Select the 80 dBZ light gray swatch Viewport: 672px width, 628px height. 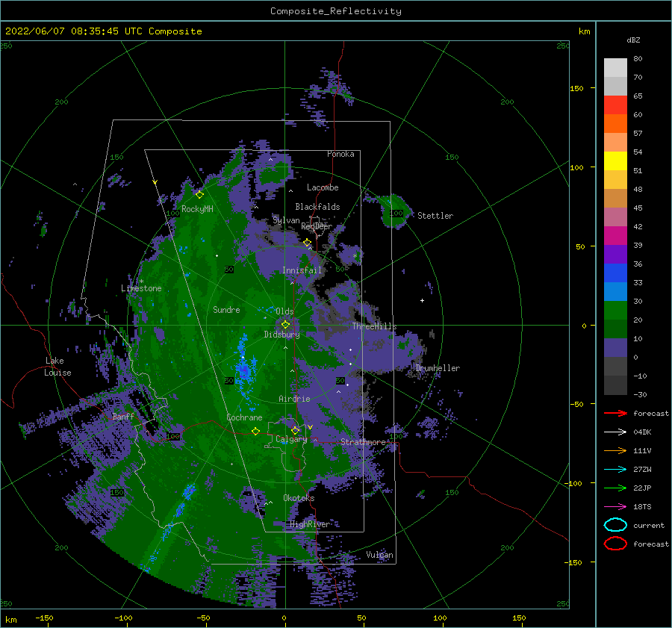(x=615, y=67)
